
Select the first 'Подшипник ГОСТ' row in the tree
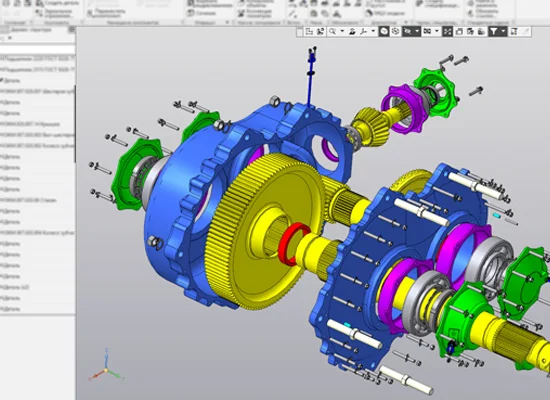click(38, 59)
